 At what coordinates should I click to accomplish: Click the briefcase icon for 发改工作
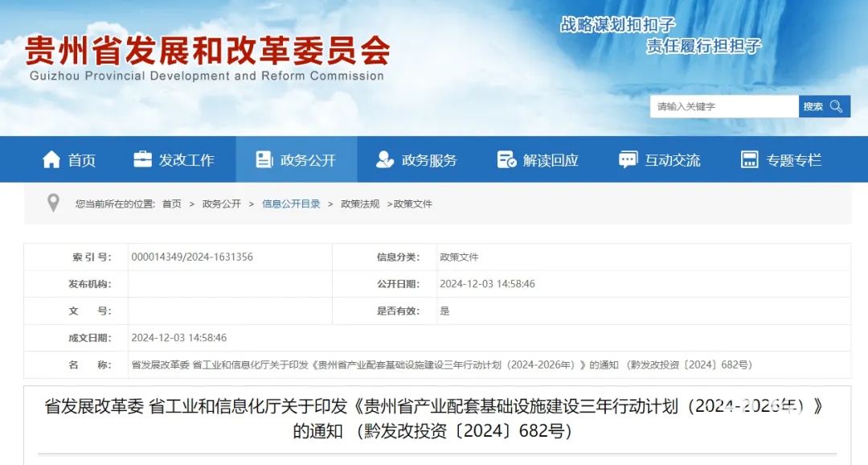pos(142,159)
